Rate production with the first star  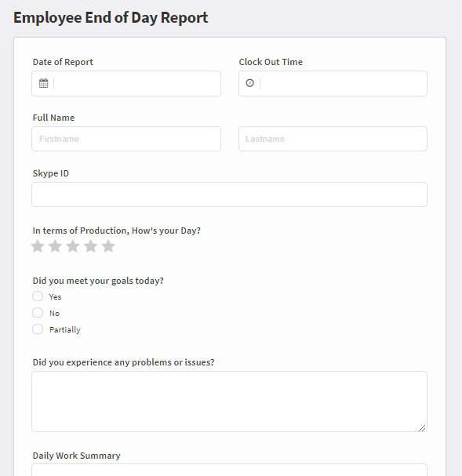[38, 246]
